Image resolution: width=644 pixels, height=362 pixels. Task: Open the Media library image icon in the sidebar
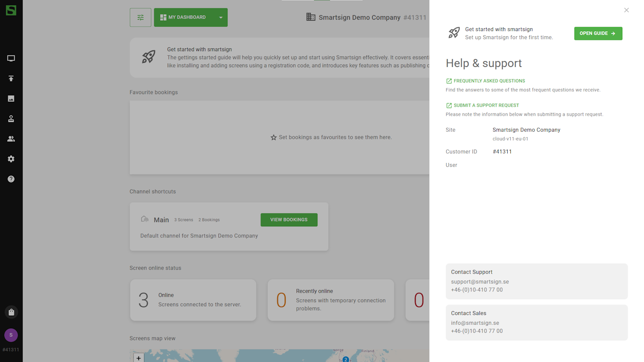11,99
